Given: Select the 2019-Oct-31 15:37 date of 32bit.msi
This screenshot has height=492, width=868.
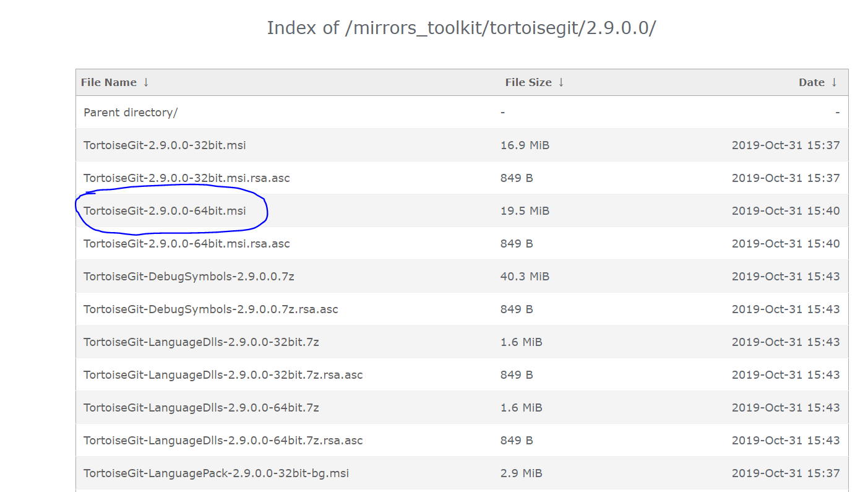Looking at the screenshot, I should coord(786,145).
